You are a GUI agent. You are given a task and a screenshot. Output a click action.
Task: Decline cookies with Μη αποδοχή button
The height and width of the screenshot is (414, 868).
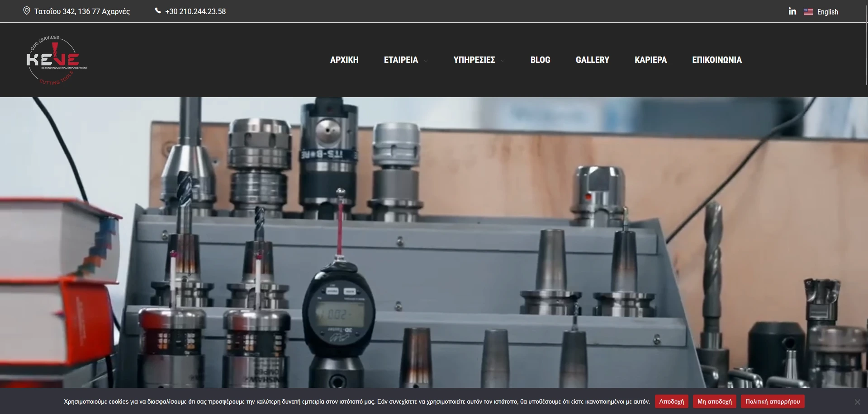[714, 401]
